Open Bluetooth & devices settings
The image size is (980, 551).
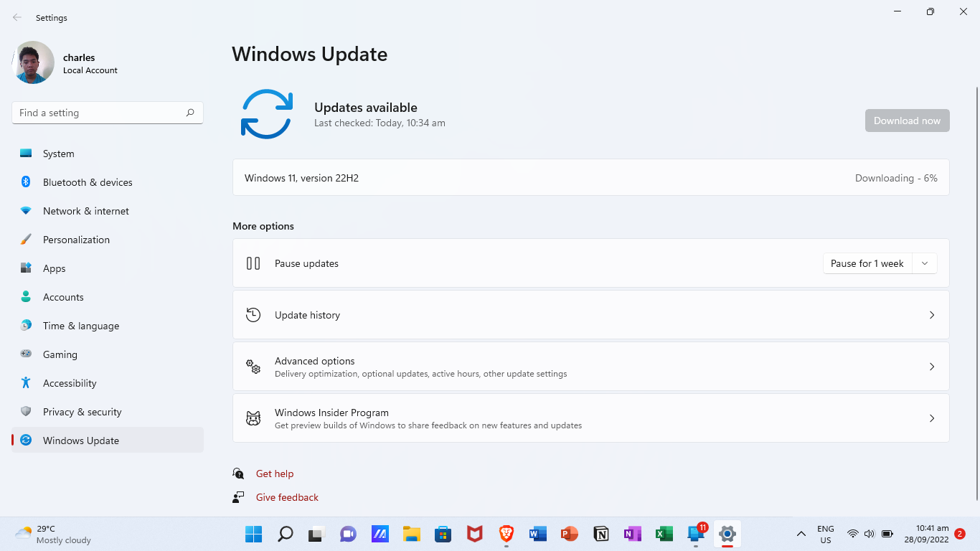tap(108, 182)
